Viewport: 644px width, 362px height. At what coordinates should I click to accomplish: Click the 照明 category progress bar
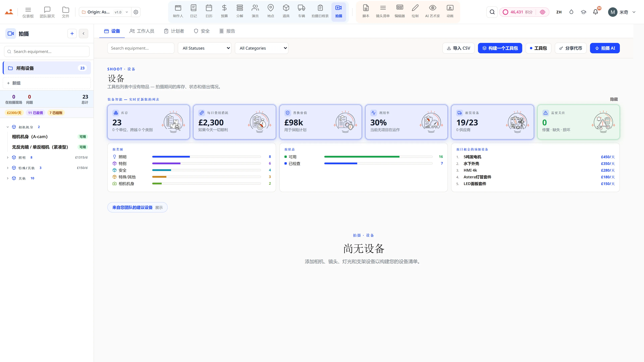click(x=206, y=157)
